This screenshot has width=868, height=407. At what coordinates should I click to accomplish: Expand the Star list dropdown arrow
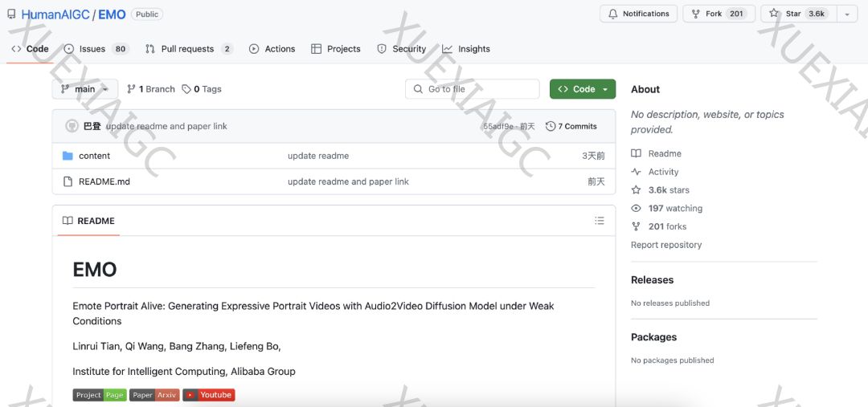click(847, 14)
